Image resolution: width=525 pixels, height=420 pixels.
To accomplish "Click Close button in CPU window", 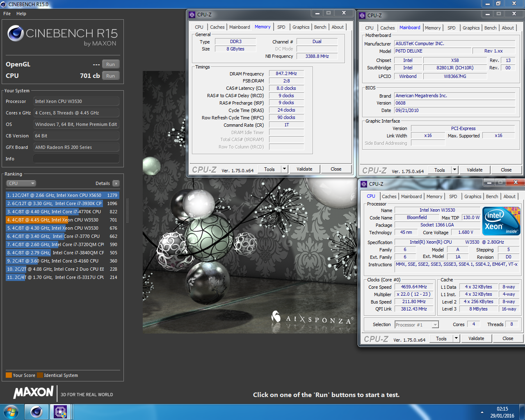I will [x=508, y=338].
